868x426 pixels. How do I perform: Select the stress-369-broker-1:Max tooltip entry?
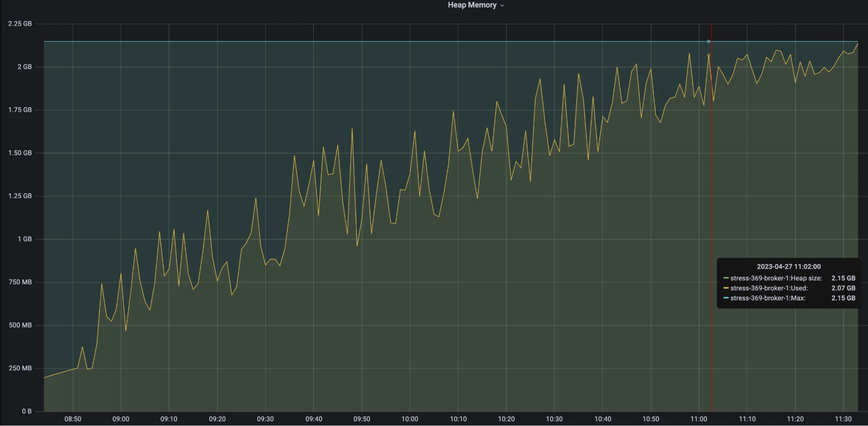(x=767, y=298)
